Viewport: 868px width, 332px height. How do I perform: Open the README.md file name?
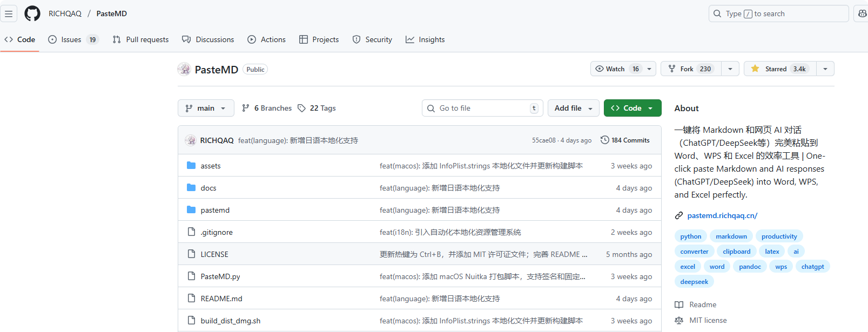click(x=221, y=299)
